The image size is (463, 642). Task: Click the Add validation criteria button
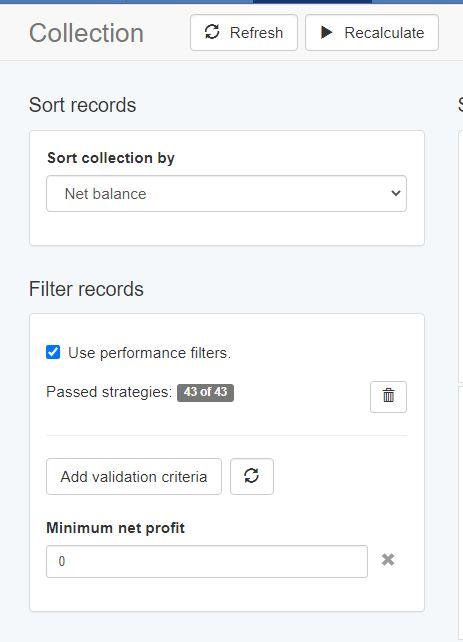tap(134, 477)
